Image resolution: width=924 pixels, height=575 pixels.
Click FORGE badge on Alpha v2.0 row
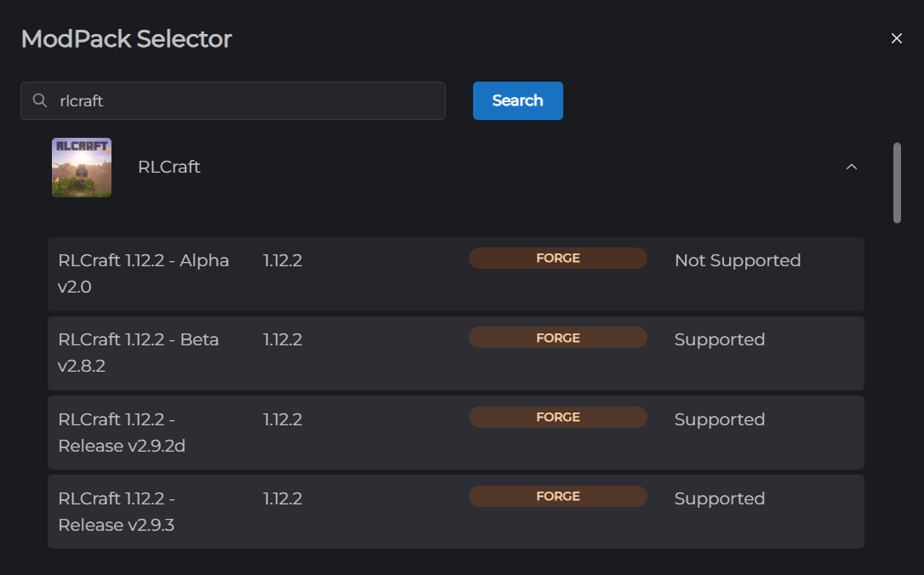(x=557, y=258)
